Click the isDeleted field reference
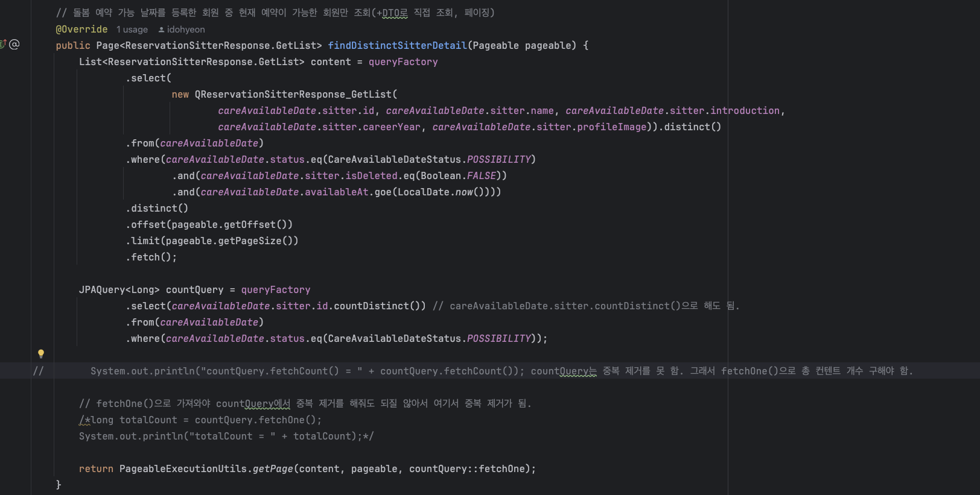 click(371, 176)
